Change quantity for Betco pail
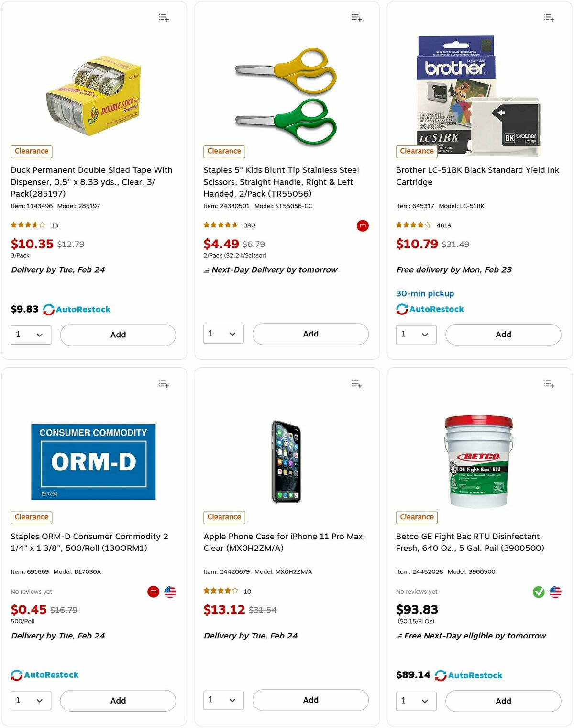This screenshot has height=728, width=574. (416, 701)
